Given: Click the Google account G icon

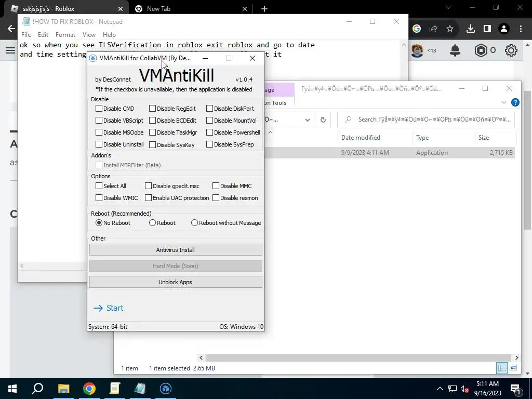Looking at the screenshot, I should point(417,29).
